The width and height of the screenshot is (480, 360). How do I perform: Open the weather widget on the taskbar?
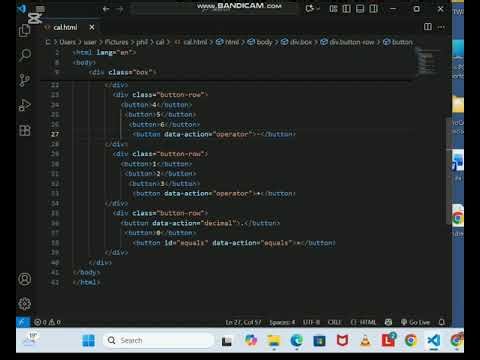point(31,340)
